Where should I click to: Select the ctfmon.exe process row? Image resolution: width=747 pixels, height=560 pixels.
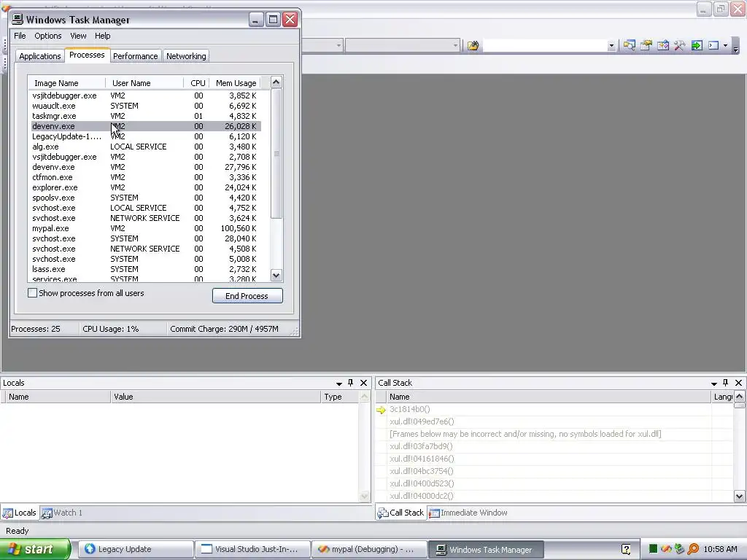[x=146, y=177]
